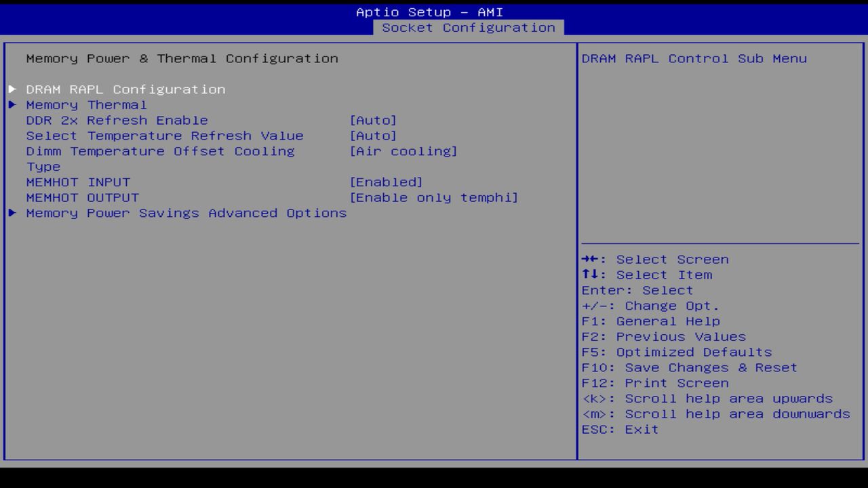This screenshot has height=488, width=868.
Task: Click F10: Save Changes & Reset entry
Action: pyautogui.click(x=689, y=367)
